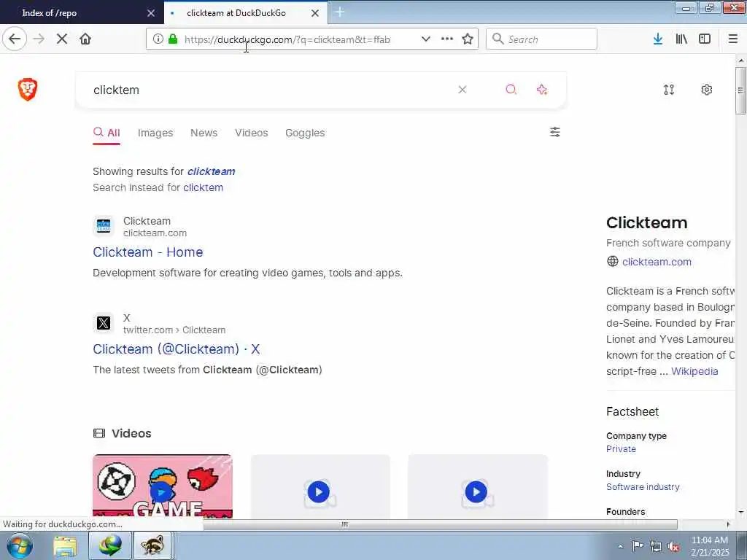Select the All results tab
This screenshot has height=560, width=747.
coord(107,133)
